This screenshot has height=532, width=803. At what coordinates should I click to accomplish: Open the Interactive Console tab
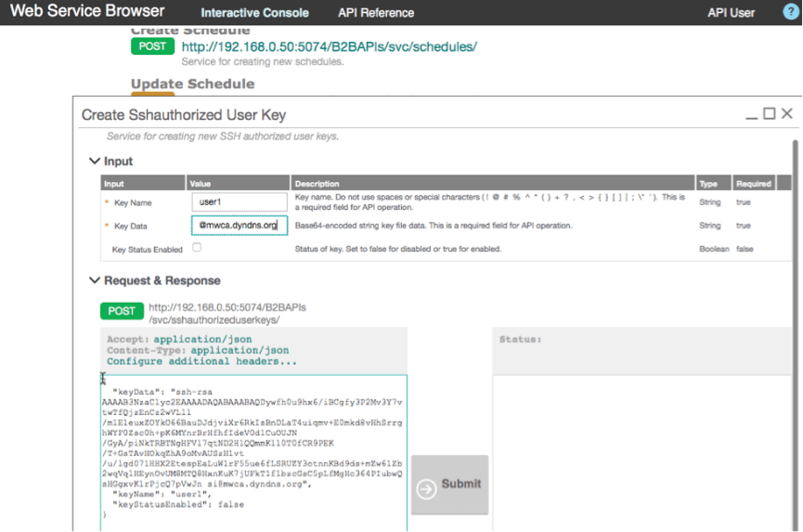[x=254, y=13]
